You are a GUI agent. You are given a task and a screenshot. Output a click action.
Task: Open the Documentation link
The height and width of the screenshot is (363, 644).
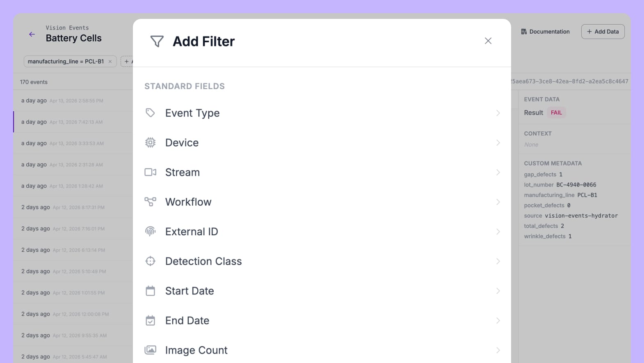click(x=545, y=32)
